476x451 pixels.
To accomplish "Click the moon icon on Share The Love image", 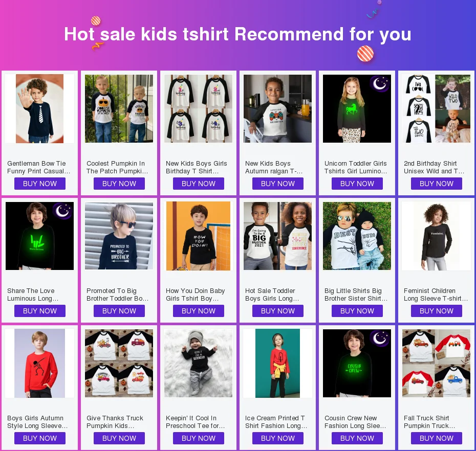I will pos(62,211).
